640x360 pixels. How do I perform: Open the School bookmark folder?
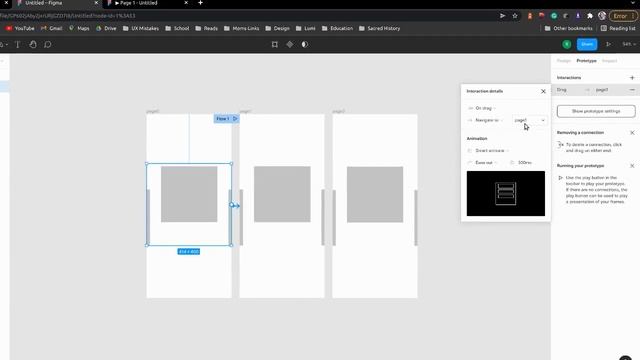click(177, 29)
